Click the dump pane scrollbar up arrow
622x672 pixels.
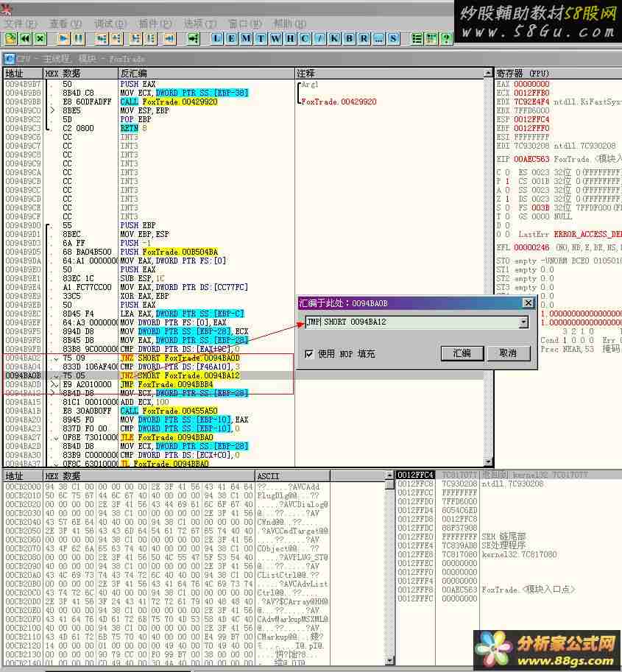pyautogui.click(x=389, y=475)
